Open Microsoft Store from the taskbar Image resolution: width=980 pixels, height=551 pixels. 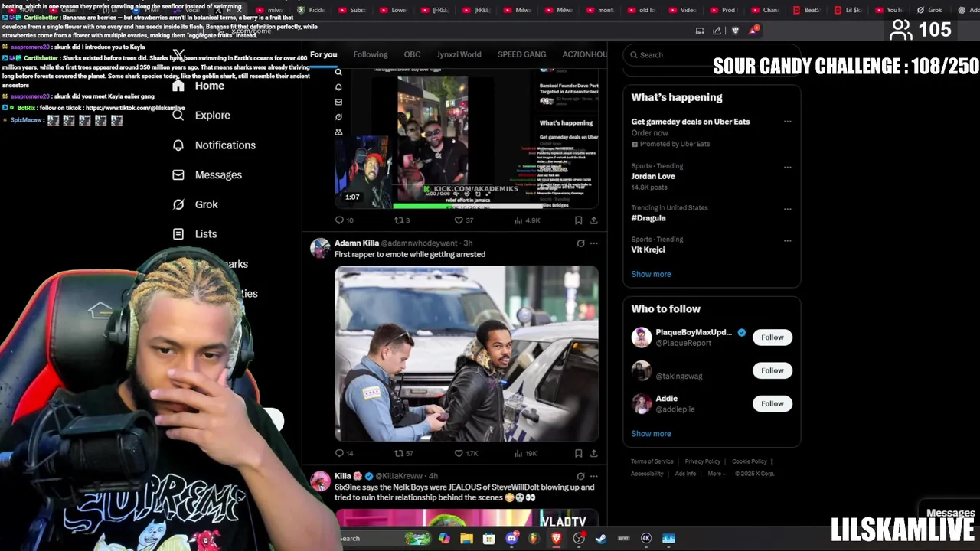coord(489,538)
